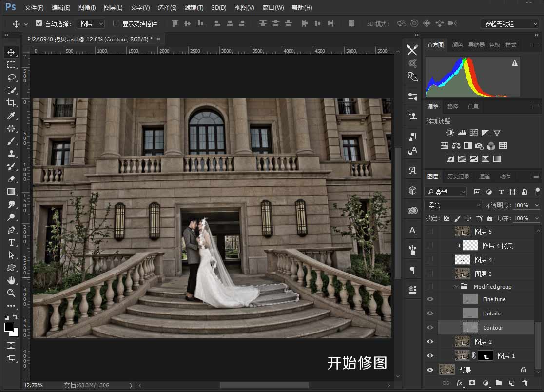Screen dimensions: 544x392
Task: Open the workspace selector showing 安发无敌组
Action: pyautogui.click(x=509, y=23)
